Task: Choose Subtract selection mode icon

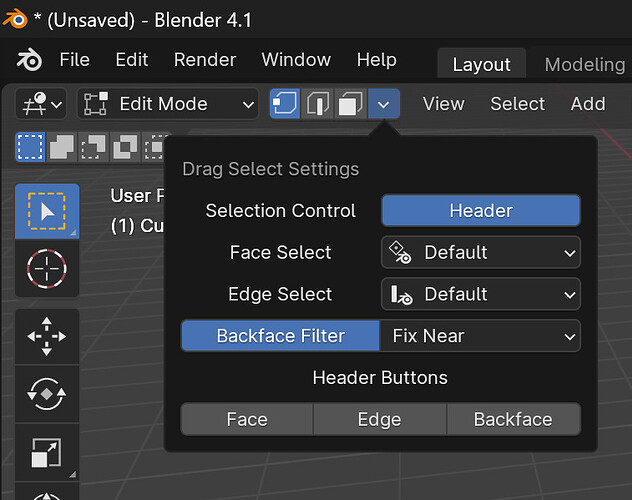Action: click(x=93, y=147)
